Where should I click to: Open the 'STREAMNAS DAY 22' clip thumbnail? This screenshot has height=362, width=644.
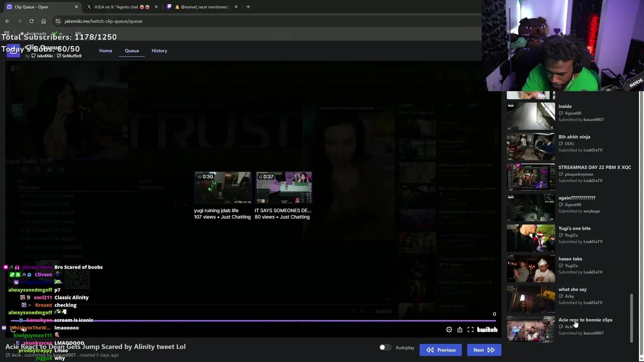[531, 177]
